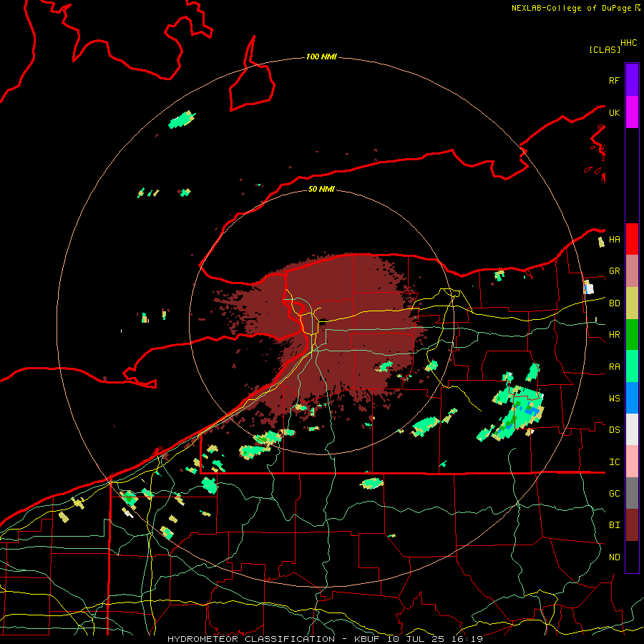The height and width of the screenshot is (644, 644).
Task: Click the HA legend label
Action: (614, 240)
